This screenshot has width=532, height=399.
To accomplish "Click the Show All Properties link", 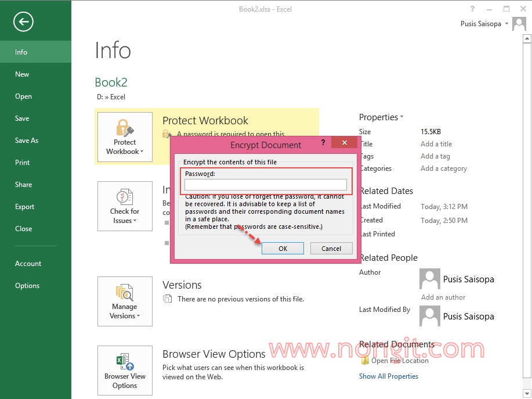I will (388, 376).
